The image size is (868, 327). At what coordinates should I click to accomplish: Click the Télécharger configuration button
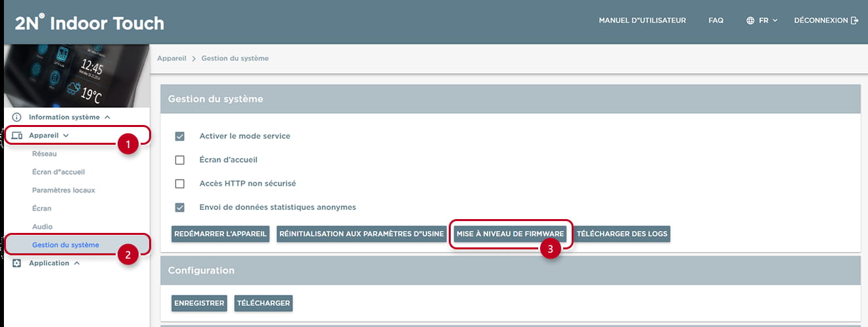pyautogui.click(x=263, y=303)
